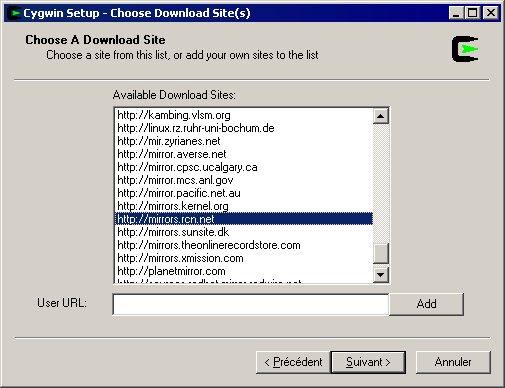Close the Cygwin Setup window
The width and height of the screenshot is (505, 388).
click(491, 13)
